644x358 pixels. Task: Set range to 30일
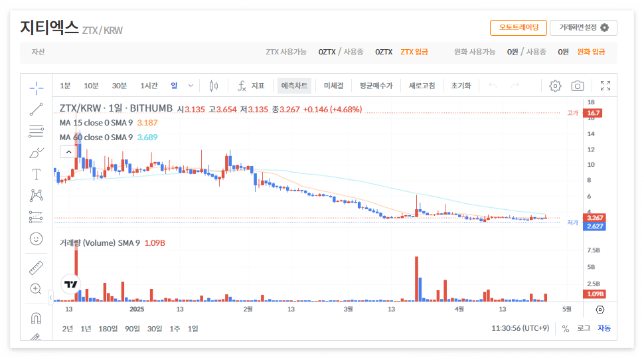tap(155, 328)
